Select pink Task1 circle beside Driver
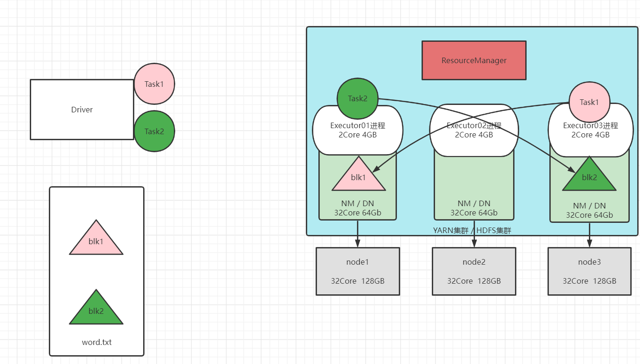The width and height of the screenshot is (640, 364). pos(154,84)
